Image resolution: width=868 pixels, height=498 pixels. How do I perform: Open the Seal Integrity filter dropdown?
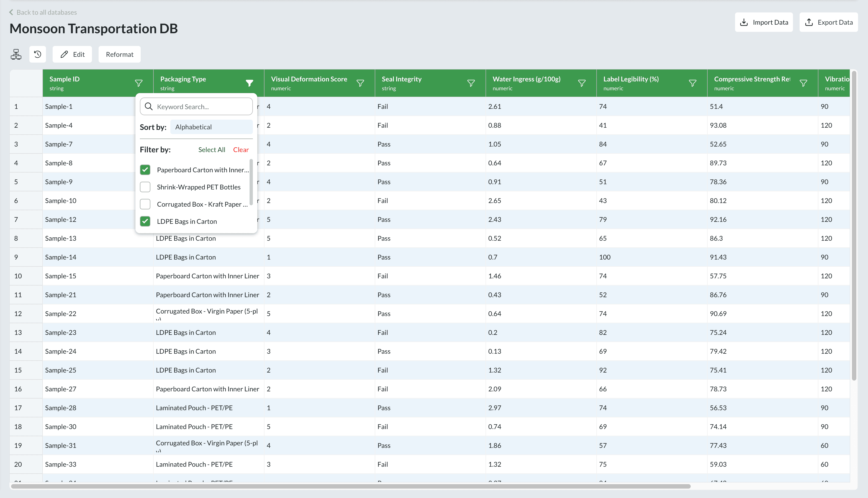pyautogui.click(x=471, y=83)
